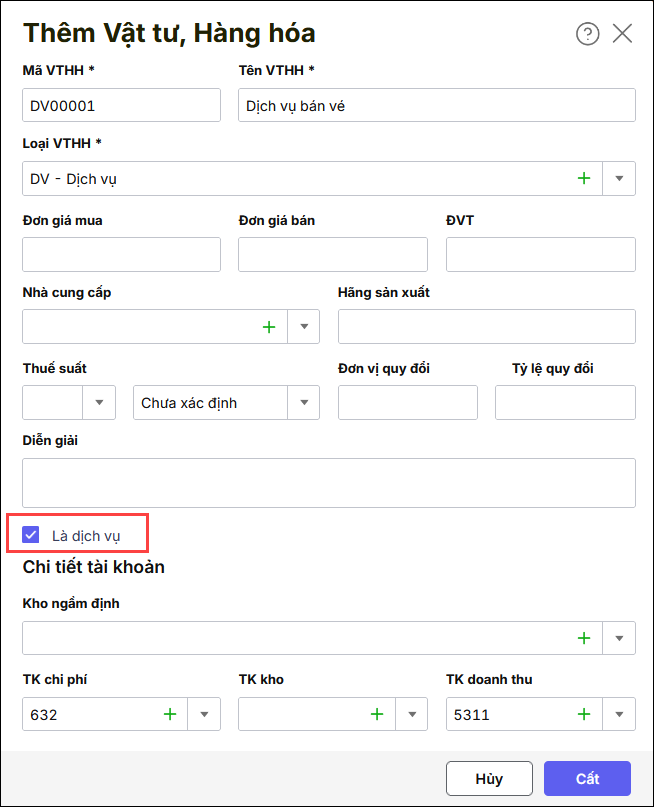Add a new supplier via Nhà cung cấp plus
This screenshot has width=654, height=807.
pos(268,327)
